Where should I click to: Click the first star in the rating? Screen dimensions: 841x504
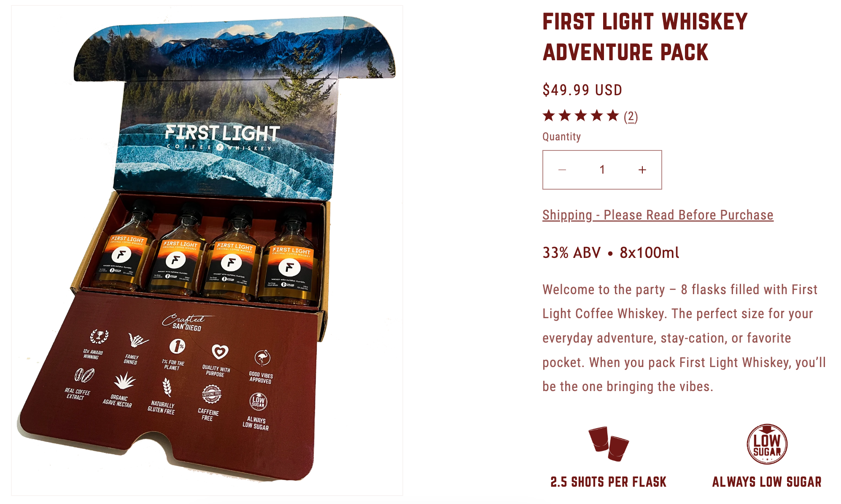(x=549, y=115)
